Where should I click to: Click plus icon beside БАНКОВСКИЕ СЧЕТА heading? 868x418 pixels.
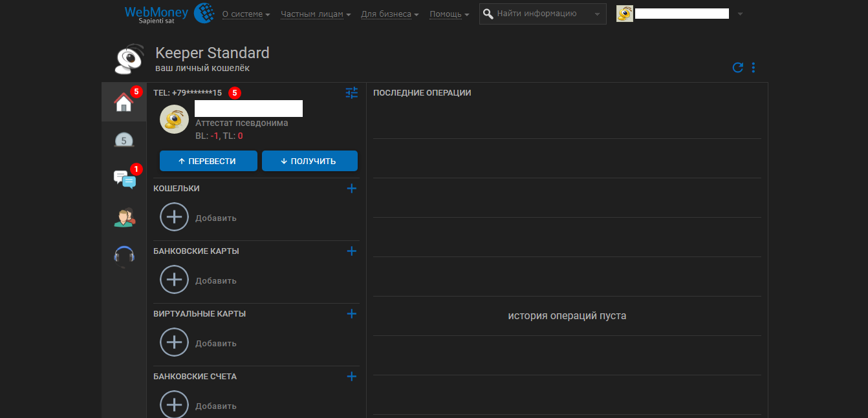click(352, 377)
